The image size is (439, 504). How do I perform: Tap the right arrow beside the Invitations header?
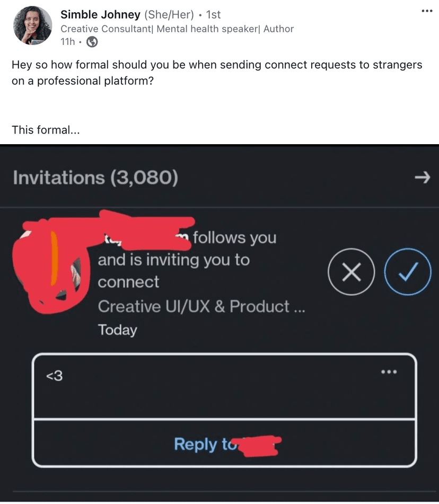pos(422,178)
